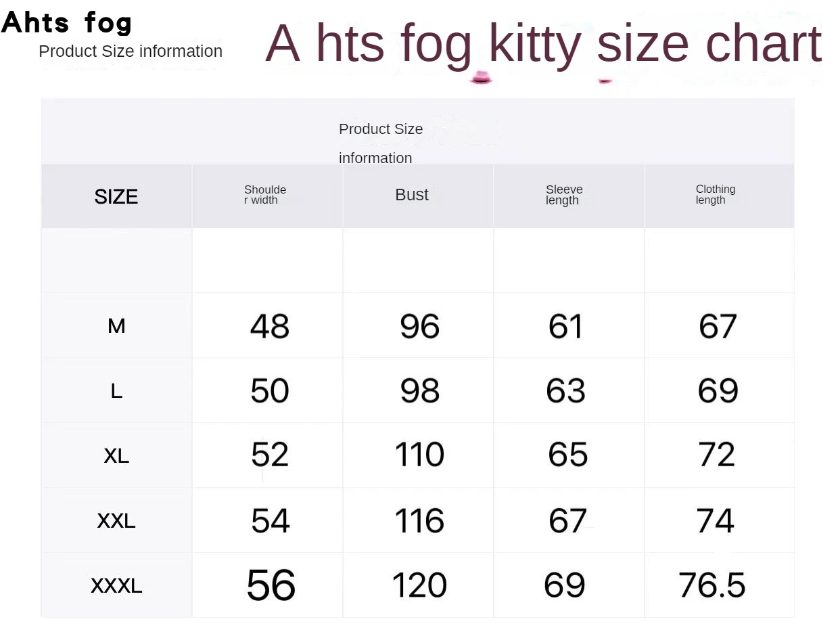This screenshot has height=634, width=840.
Task: Click the XL size row label
Action: click(116, 456)
